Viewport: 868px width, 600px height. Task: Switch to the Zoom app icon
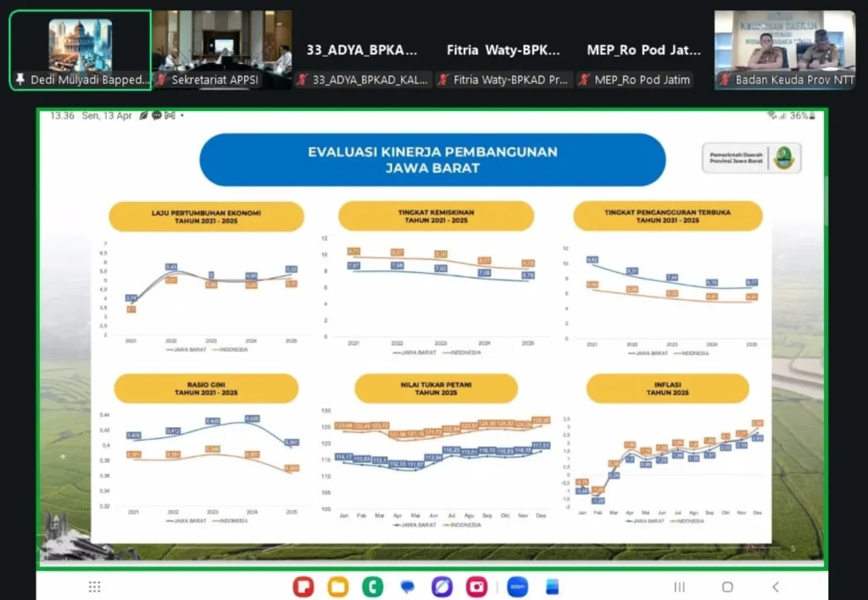517,586
